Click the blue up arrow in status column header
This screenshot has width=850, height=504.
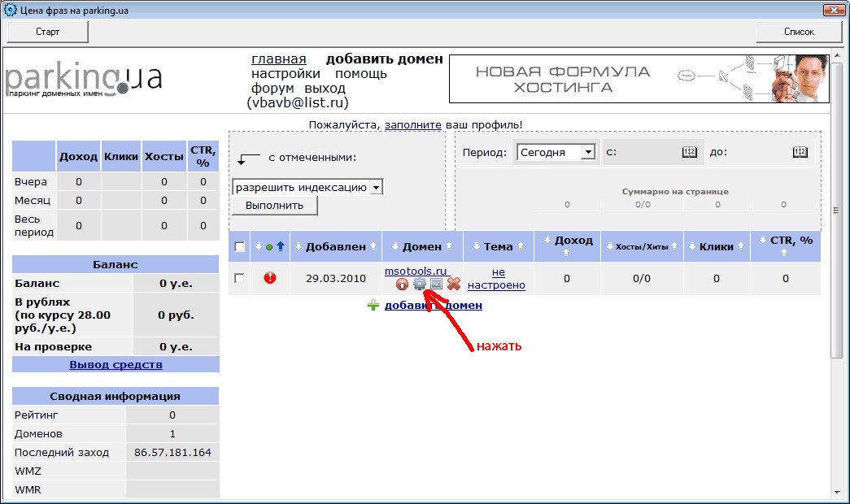(281, 246)
